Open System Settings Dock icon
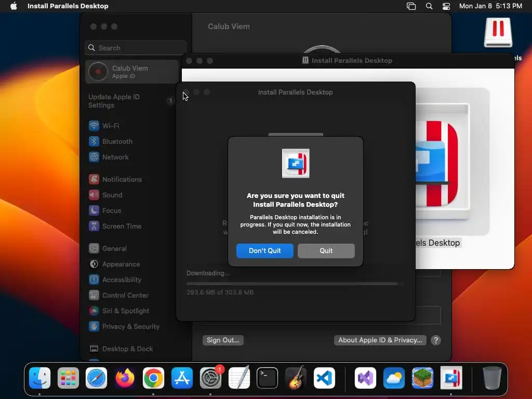This screenshot has width=532, height=399. tap(210, 378)
